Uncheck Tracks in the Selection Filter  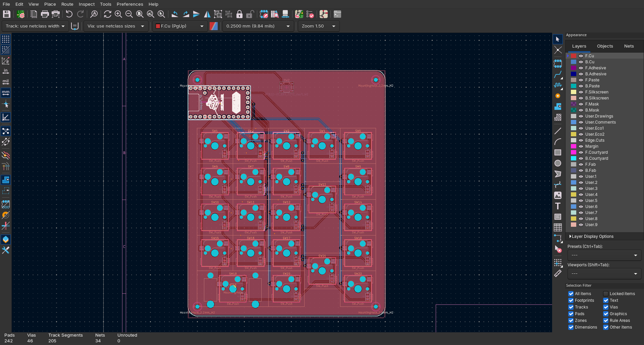tap(571, 307)
